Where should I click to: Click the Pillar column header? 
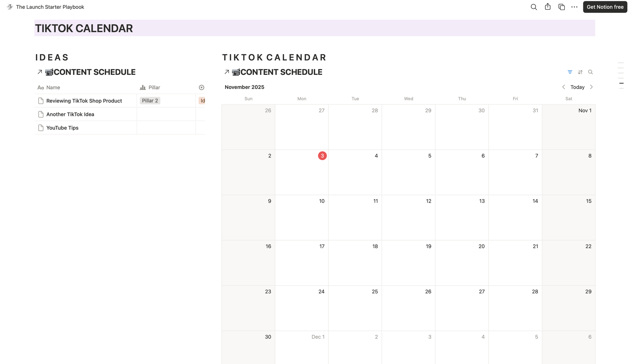click(x=154, y=88)
